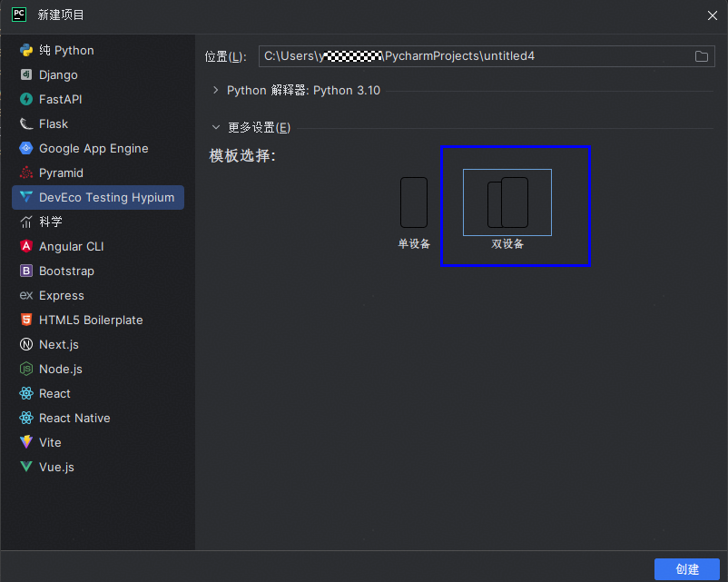Screen dimensions: 728x582
Task: Choose the Next.js N icon
Action: click(26, 344)
